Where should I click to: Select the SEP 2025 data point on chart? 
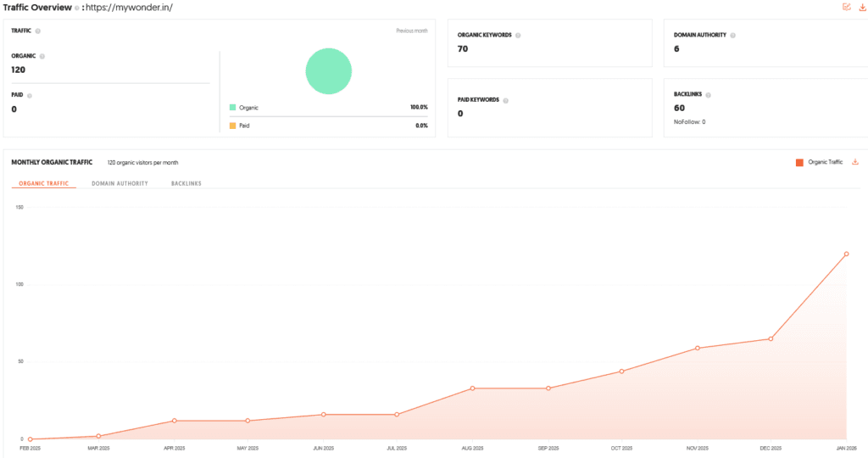tap(548, 388)
